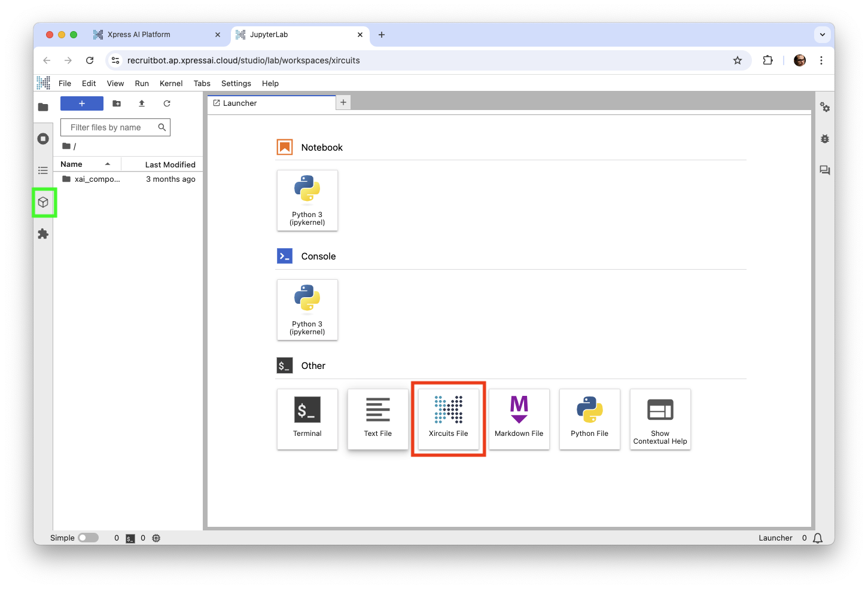Open the Xircuits component library cube icon
The image size is (868, 589).
[43, 202]
